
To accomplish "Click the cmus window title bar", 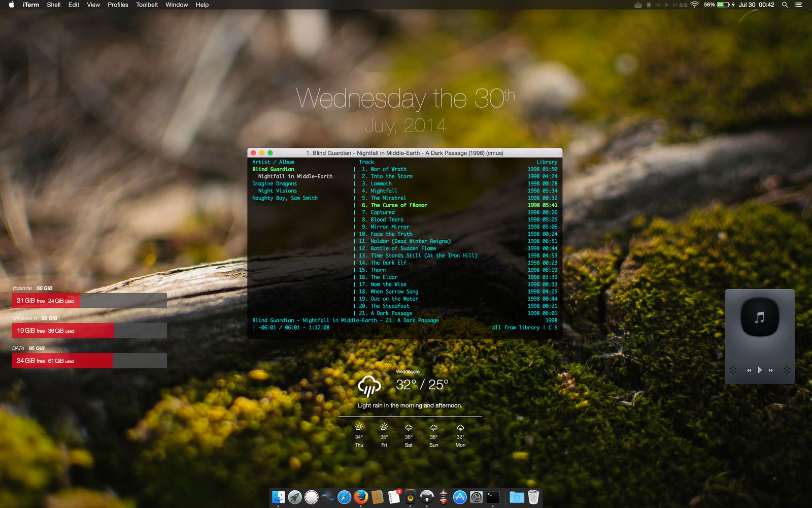I will tap(404, 153).
